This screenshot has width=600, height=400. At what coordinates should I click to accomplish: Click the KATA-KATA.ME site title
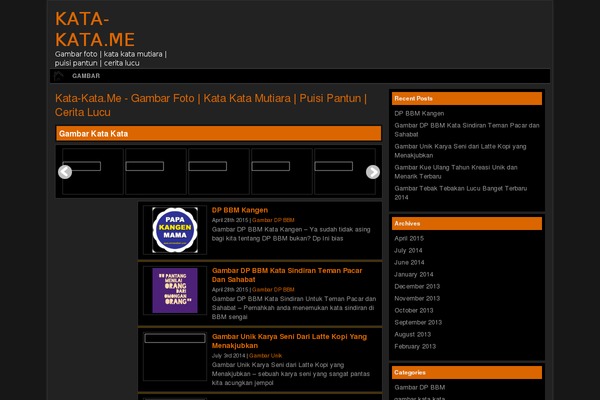pyautogui.click(x=95, y=29)
